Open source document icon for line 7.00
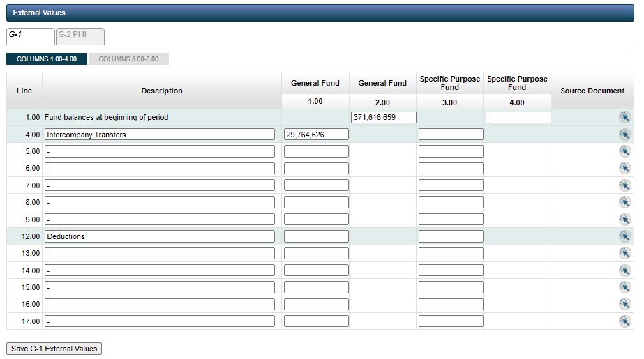The height and width of the screenshot is (359, 644). (624, 185)
